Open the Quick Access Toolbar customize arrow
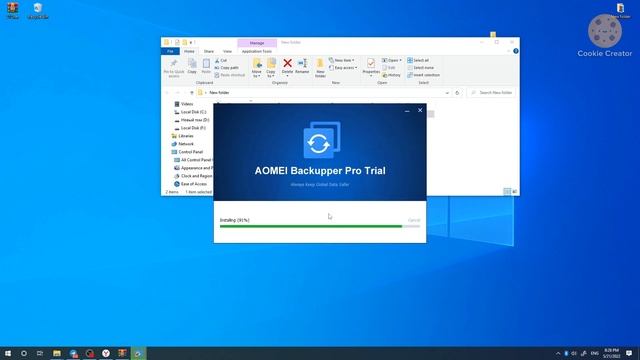This screenshot has height=360, width=640. click(191, 42)
